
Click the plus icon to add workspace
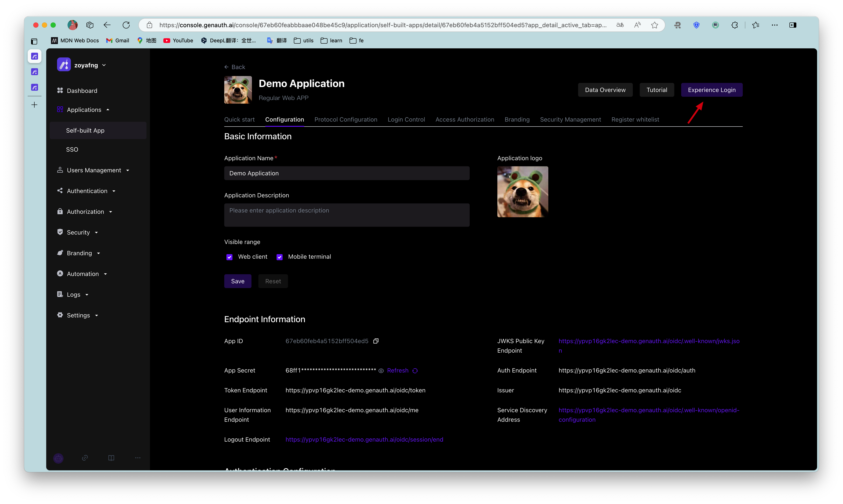pos(34,105)
